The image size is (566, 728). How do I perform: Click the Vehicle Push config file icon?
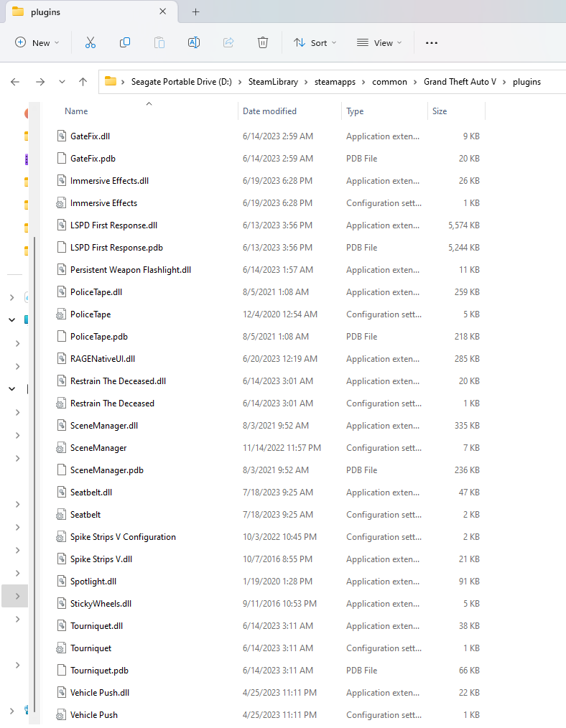[61, 715]
